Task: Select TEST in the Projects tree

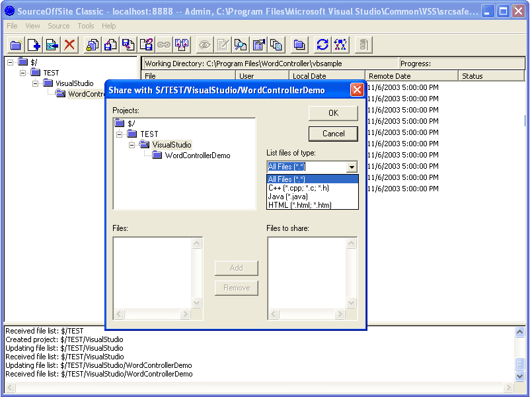Action: coord(149,134)
